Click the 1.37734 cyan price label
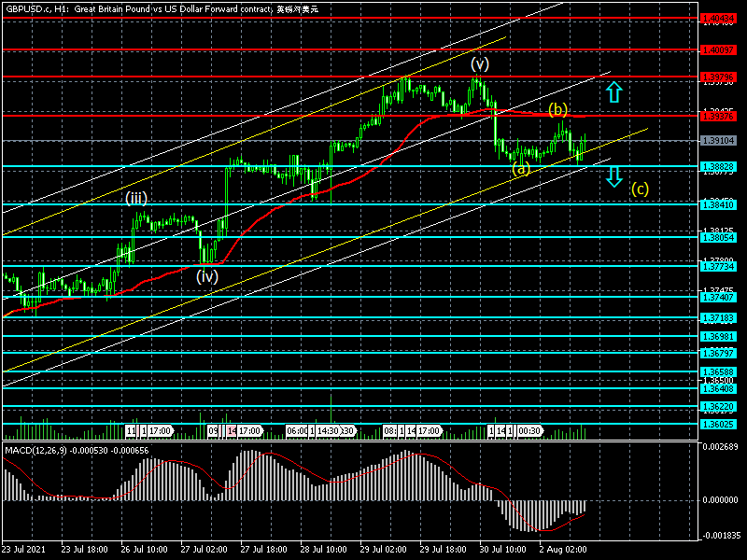 point(718,266)
